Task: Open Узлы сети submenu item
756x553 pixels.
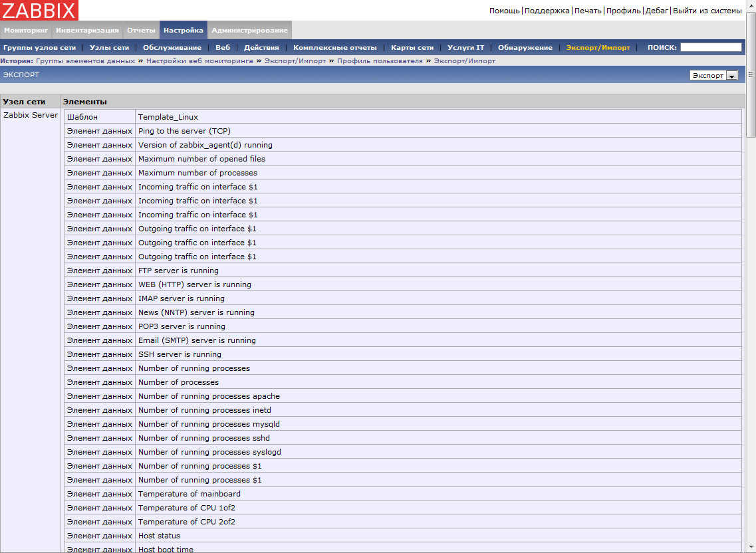Action: click(110, 47)
